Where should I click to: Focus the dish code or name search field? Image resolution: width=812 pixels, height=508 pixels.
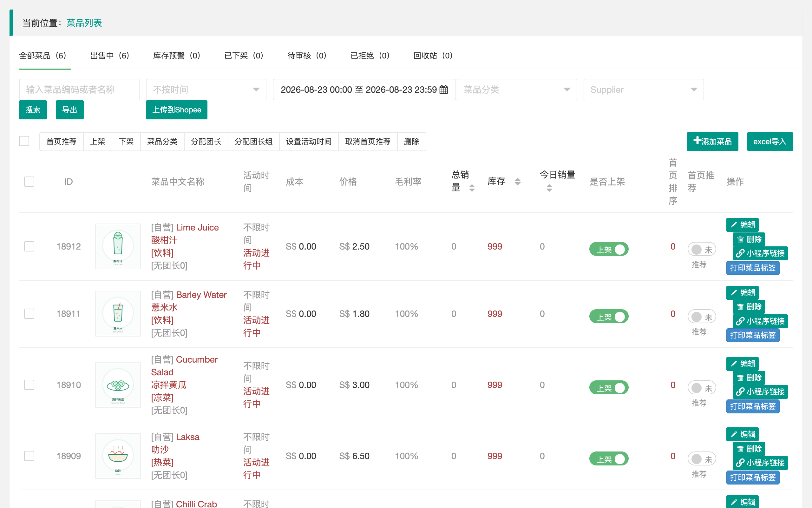point(79,90)
